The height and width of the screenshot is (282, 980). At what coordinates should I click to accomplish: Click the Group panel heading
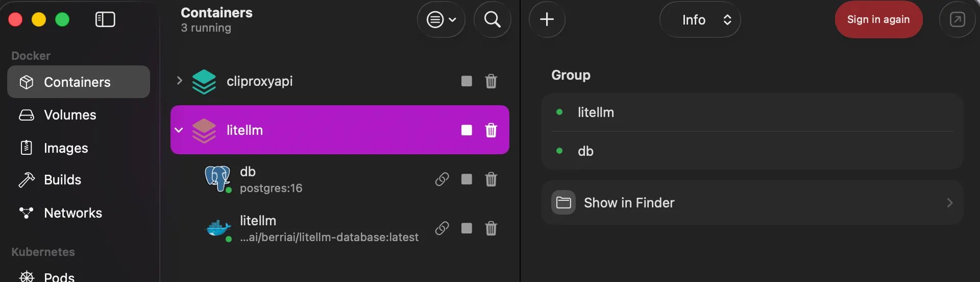click(571, 75)
